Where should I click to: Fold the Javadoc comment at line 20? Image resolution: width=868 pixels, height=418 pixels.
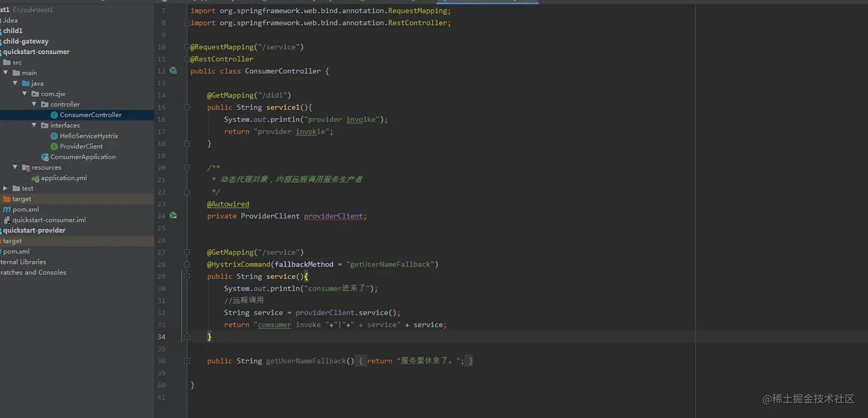tap(187, 167)
